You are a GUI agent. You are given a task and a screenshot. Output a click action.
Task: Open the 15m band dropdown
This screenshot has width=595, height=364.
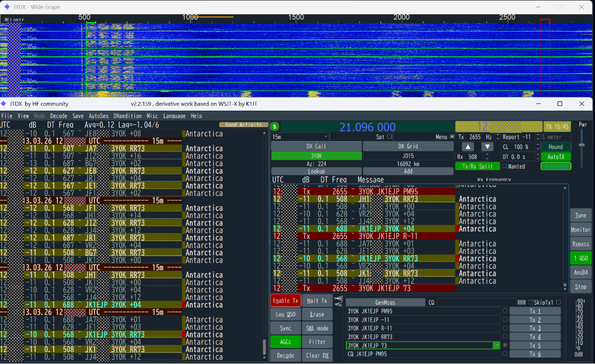click(x=300, y=136)
